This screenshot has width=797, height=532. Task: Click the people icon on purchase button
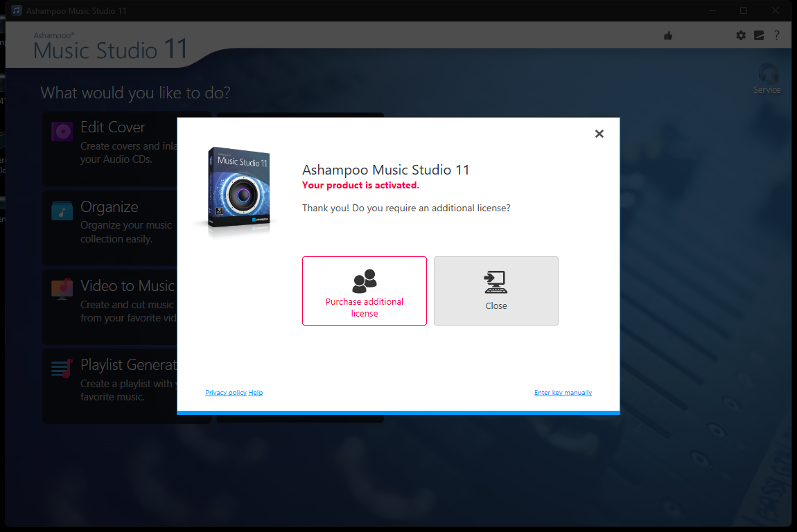coord(365,281)
